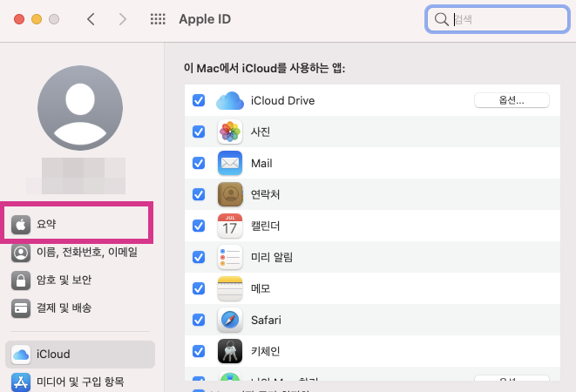Toggle the 미리 알림 checkbox
The width and height of the screenshot is (576, 392).
pyautogui.click(x=199, y=257)
